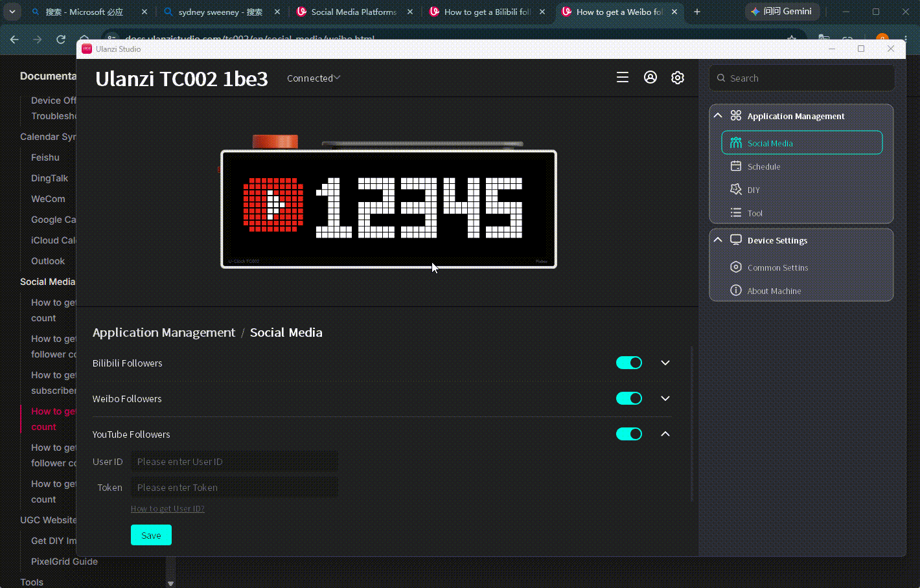Expand the Bilibili Followers settings
This screenshot has width=920, height=588.
coord(665,363)
